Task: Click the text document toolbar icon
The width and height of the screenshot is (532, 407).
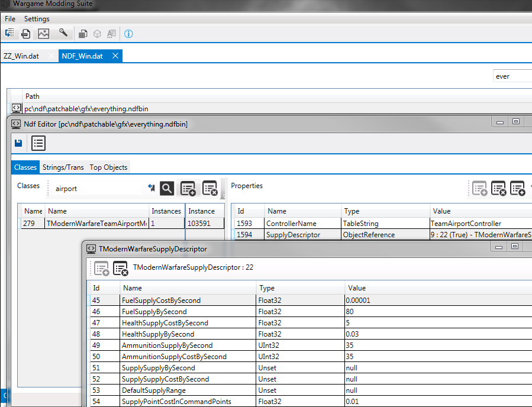Action: point(111,34)
